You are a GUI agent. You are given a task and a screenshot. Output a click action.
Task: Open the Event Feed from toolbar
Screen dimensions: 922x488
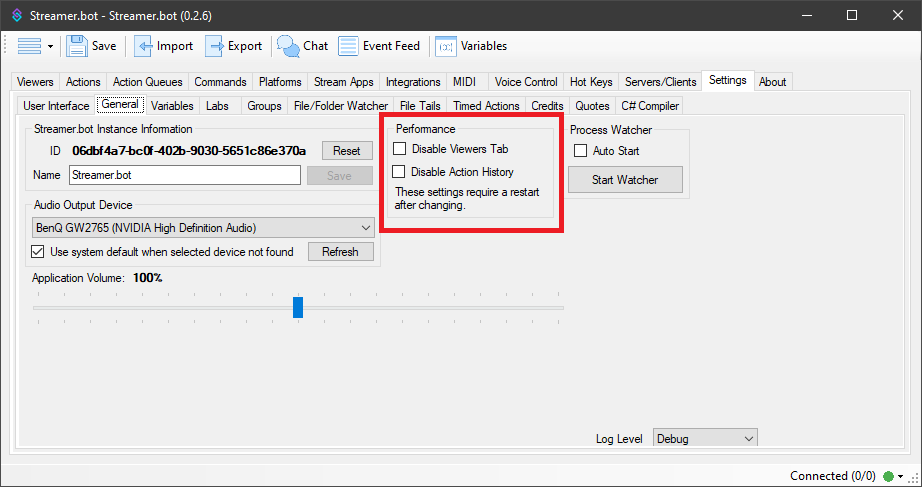pyautogui.click(x=379, y=46)
